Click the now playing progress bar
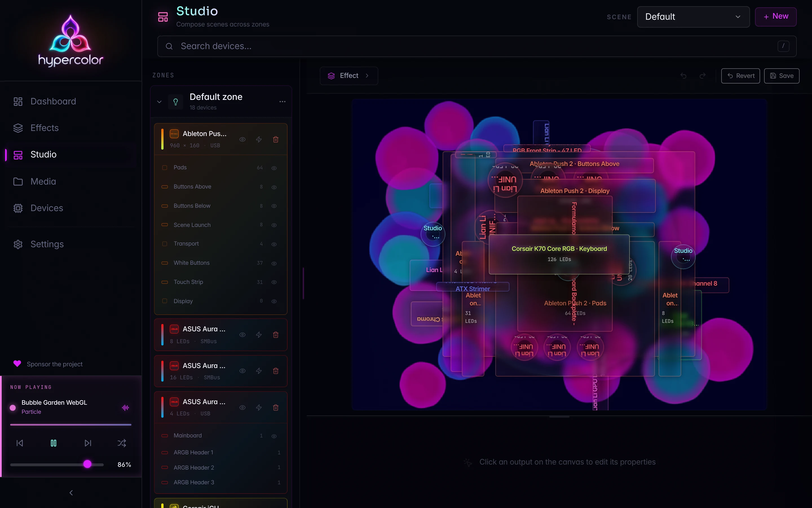 pyautogui.click(x=70, y=425)
